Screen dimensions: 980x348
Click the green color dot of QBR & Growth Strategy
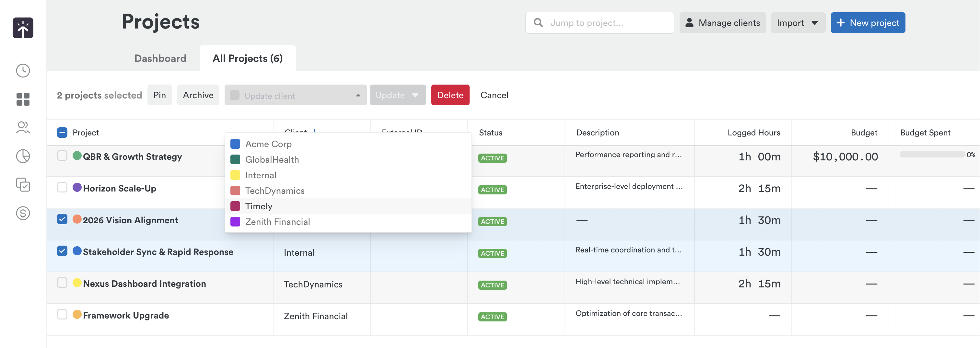click(77, 156)
